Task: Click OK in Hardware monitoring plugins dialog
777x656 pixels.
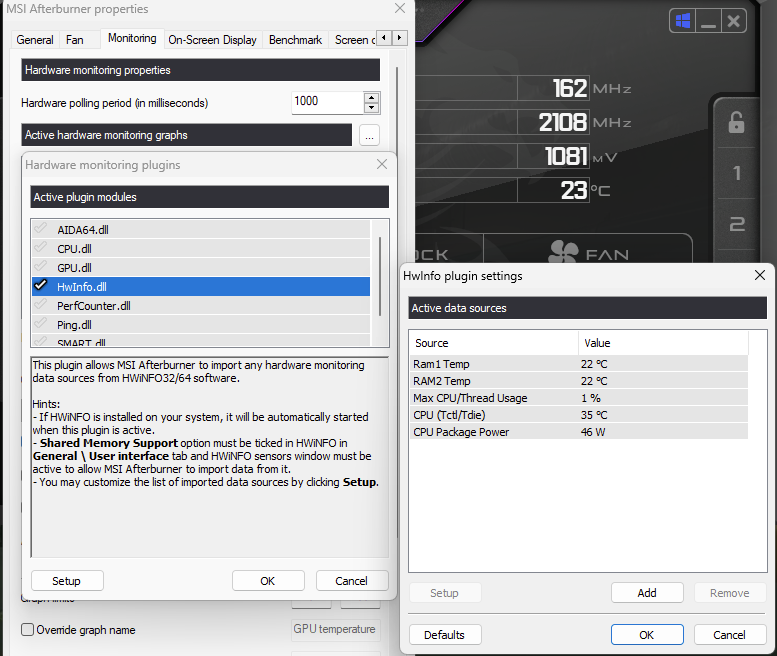Action: pyautogui.click(x=268, y=581)
